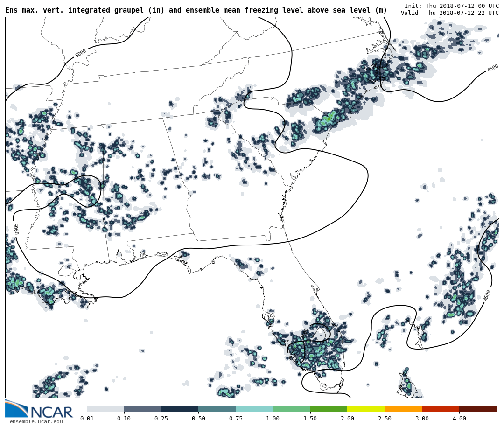504x427 pixels.
Task: Choose the yellow 2.00–2.50 legend swatch
Action: click(366, 409)
